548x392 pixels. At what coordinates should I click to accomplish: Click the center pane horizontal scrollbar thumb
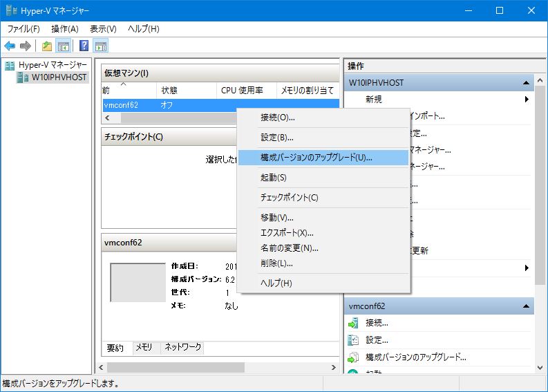tap(176, 368)
